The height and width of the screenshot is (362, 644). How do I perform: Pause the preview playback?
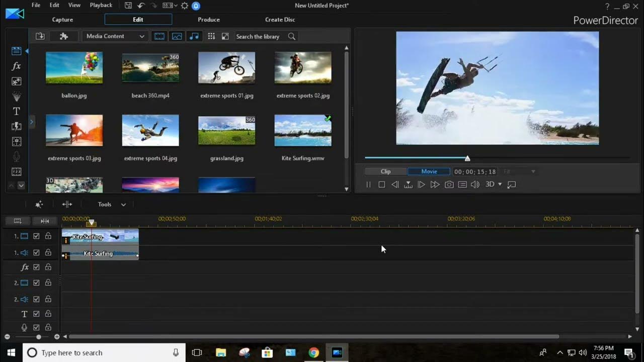point(368,185)
